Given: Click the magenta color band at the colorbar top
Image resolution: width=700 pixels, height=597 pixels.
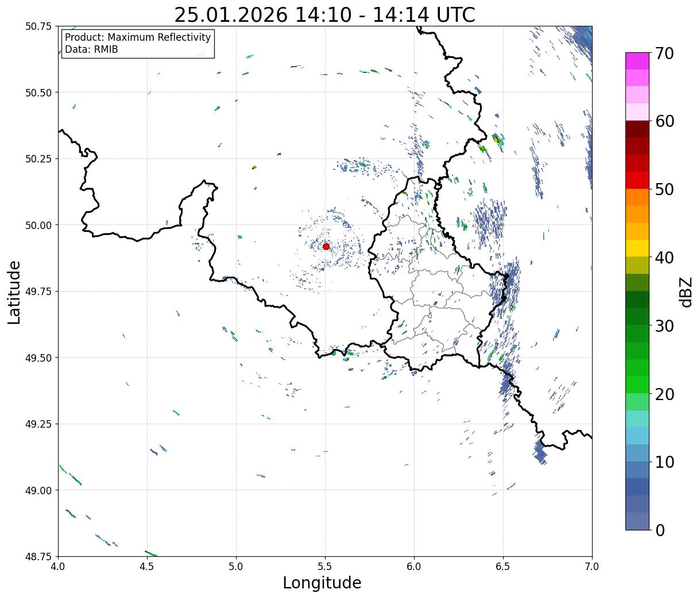Looking at the screenshot, I should pyautogui.click(x=637, y=61).
